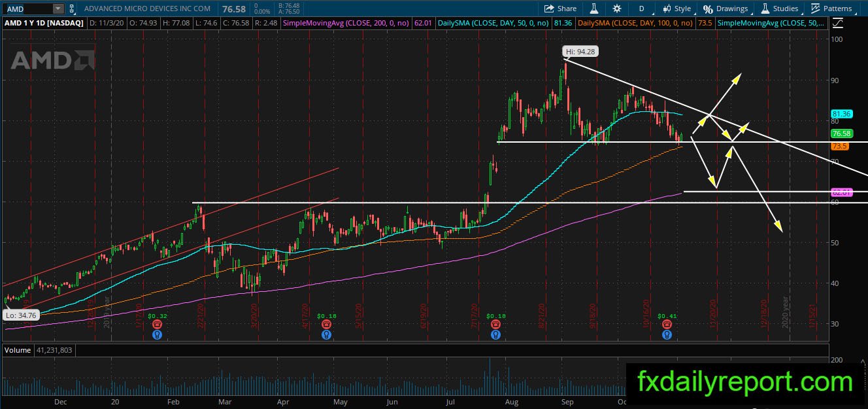The image size is (868, 409).
Task: Click the pink 62.01 price axis bubble
Action: [841, 192]
